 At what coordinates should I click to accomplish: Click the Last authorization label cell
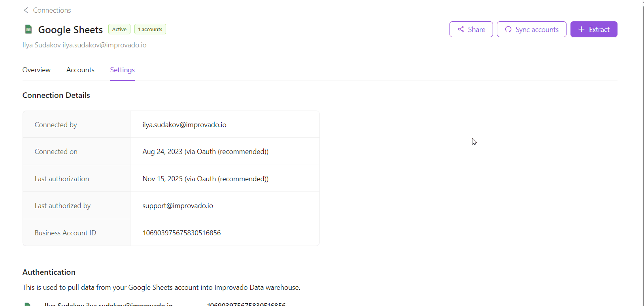tap(76, 178)
